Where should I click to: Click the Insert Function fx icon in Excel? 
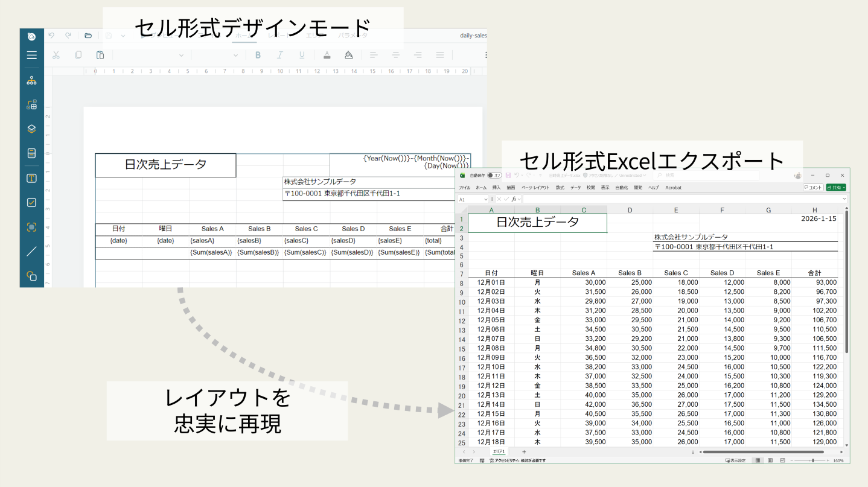click(515, 199)
